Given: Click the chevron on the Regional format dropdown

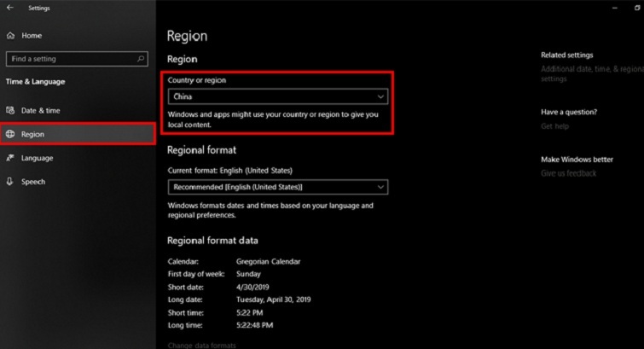Looking at the screenshot, I should pyautogui.click(x=380, y=187).
